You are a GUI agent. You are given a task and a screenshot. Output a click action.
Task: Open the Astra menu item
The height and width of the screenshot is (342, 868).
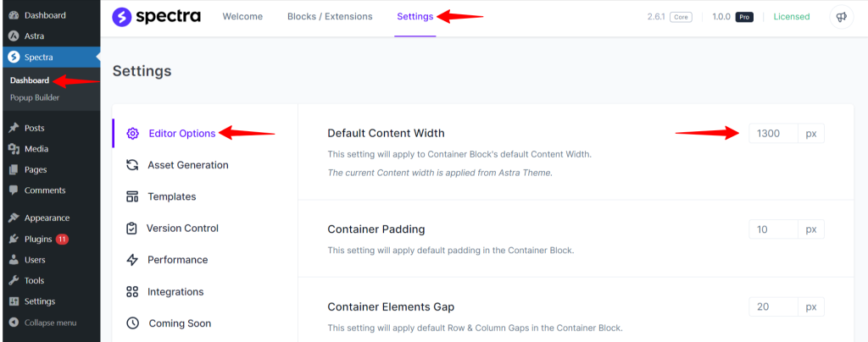(36, 36)
